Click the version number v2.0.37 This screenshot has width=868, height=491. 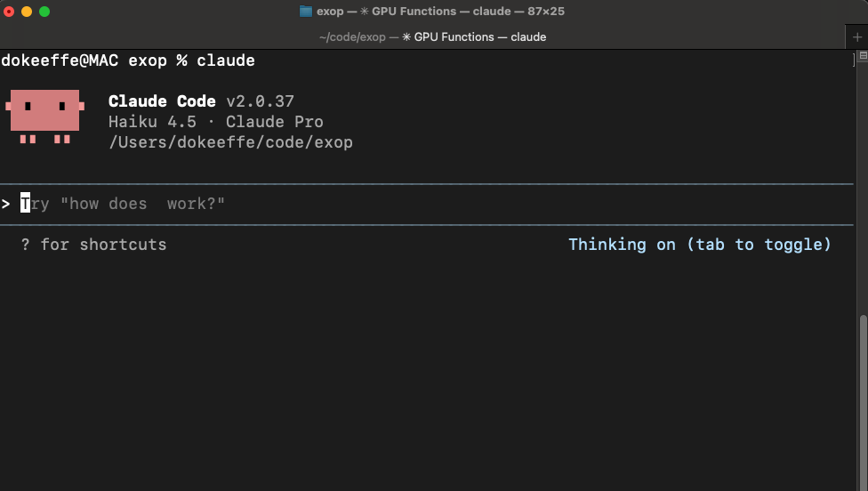pos(260,101)
